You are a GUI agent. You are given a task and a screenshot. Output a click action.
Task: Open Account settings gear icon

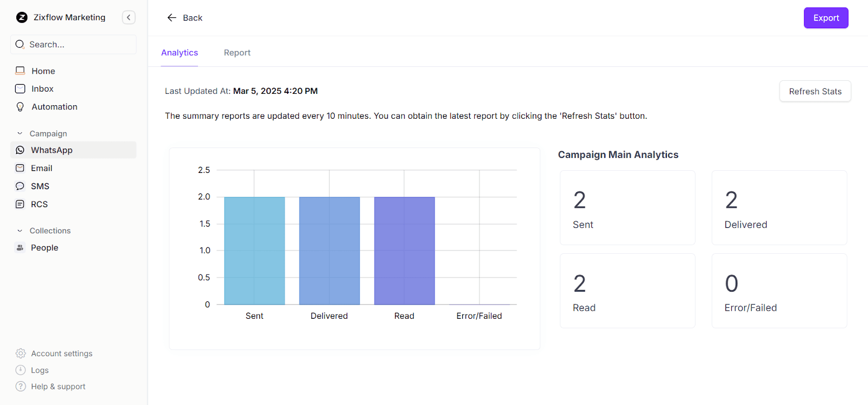pyautogui.click(x=20, y=353)
